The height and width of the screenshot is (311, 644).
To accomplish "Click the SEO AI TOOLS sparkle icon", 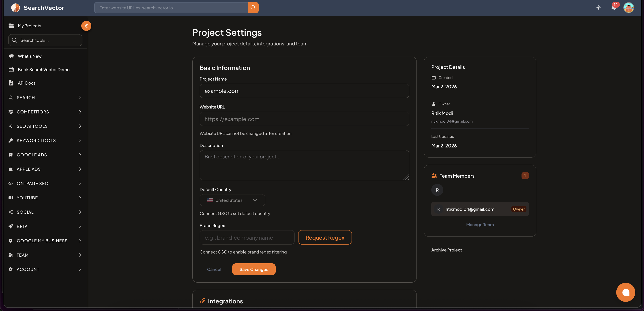I will 11,126.
